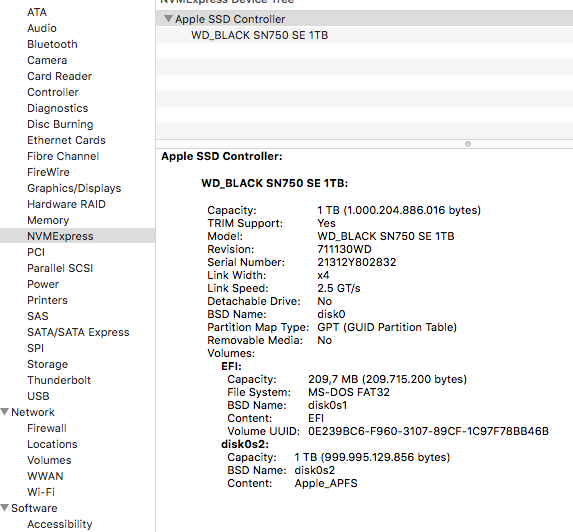This screenshot has width=573, height=532.
Task: Click the split pane divider handle dot
Action: pos(468,144)
